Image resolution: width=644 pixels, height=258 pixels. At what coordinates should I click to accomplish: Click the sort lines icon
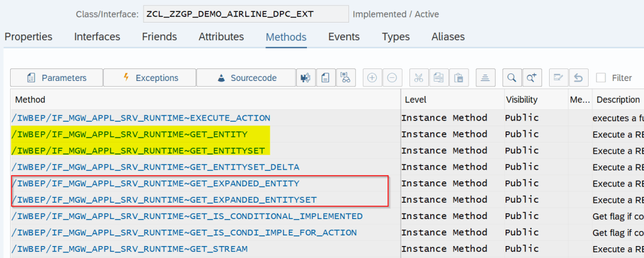point(486,78)
